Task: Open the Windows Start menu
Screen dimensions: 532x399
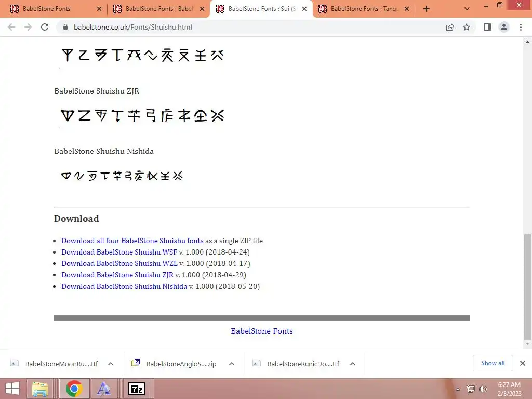Action: [x=12, y=389]
